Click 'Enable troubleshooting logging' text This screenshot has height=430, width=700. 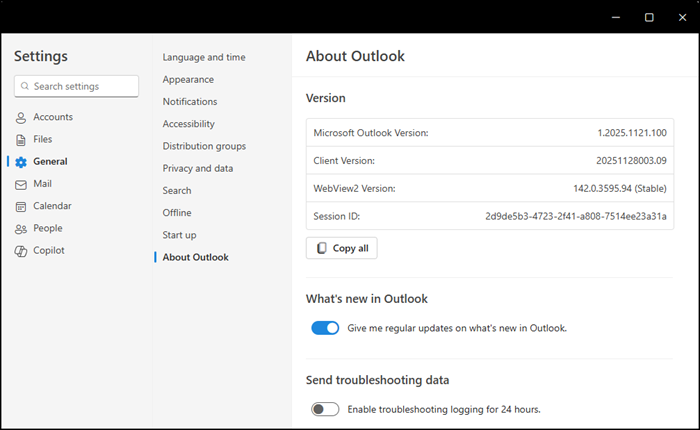[444, 409]
